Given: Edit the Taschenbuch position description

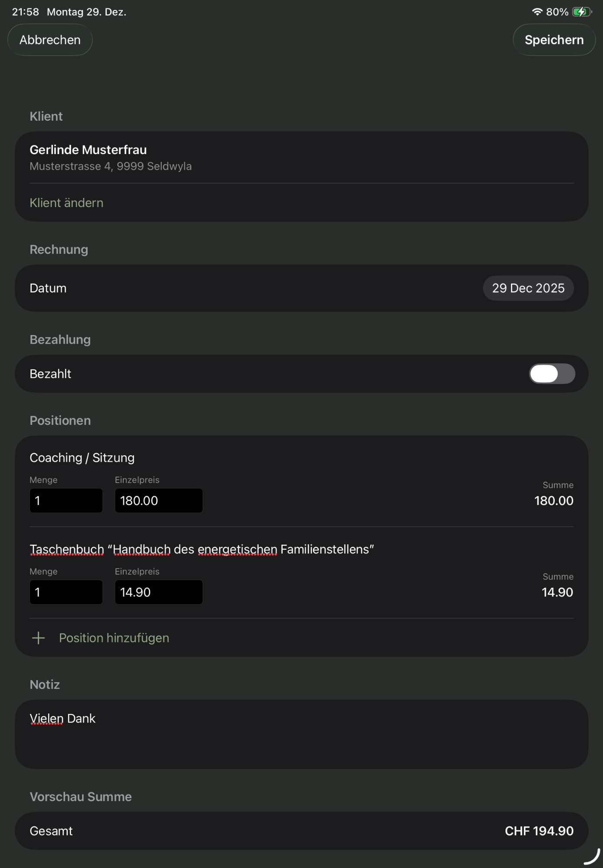Looking at the screenshot, I should point(202,549).
